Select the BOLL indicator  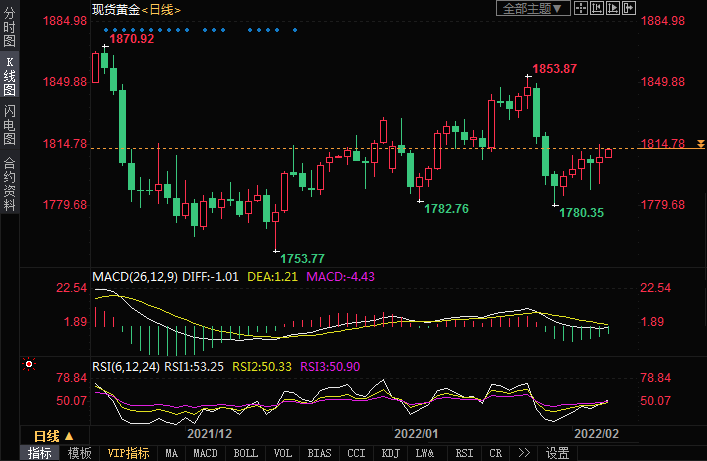245,453
